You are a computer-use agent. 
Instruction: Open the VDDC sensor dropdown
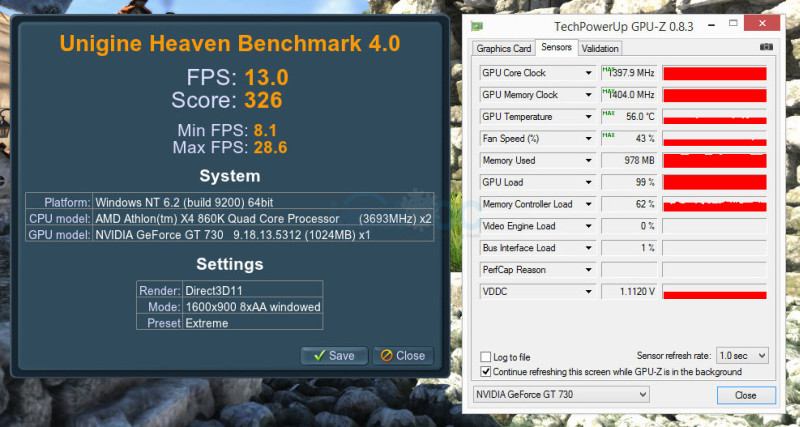click(588, 292)
